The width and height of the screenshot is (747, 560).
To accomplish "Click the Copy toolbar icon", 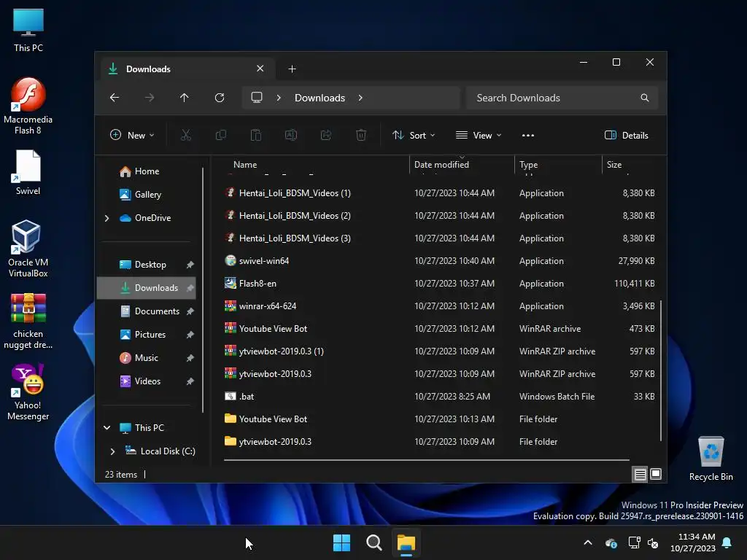I will [x=221, y=135].
